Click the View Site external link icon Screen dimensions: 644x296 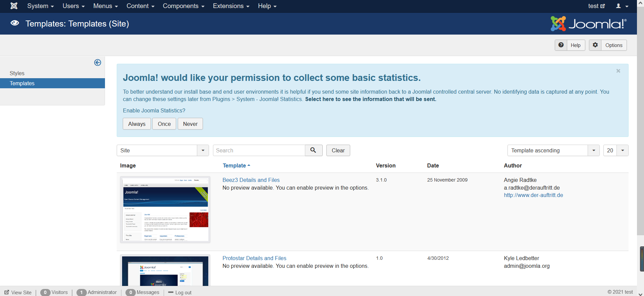7,292
